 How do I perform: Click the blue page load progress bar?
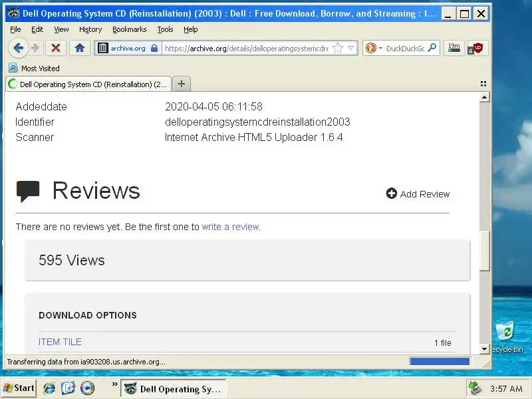pyautogui.click(x=440, y=361)
